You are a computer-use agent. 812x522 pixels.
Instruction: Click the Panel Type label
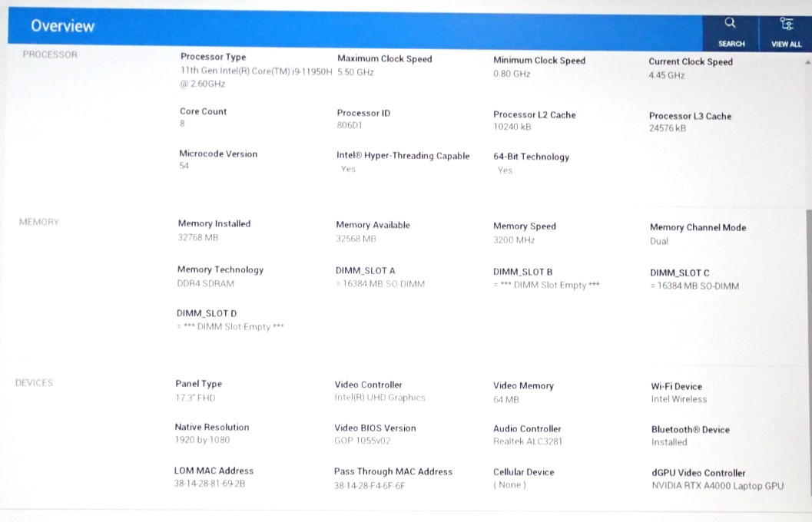pyautogui.click(x=198, y=384)
